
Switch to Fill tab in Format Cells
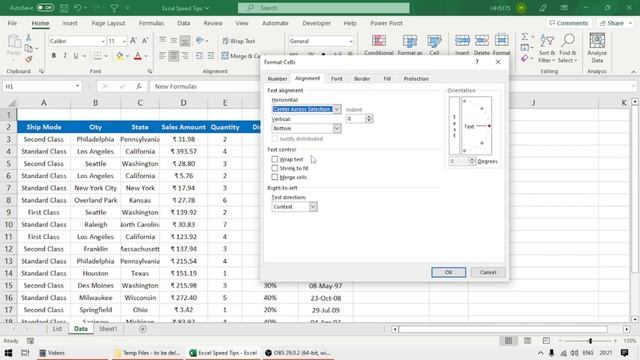point(387,78)
